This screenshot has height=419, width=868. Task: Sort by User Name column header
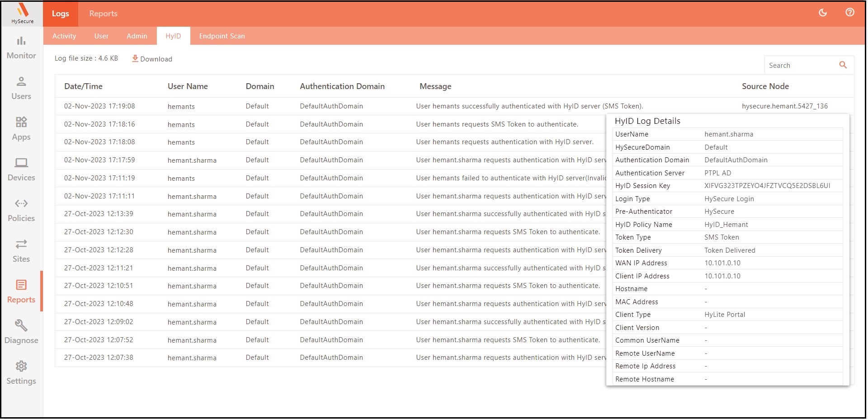tap(188, 86)
